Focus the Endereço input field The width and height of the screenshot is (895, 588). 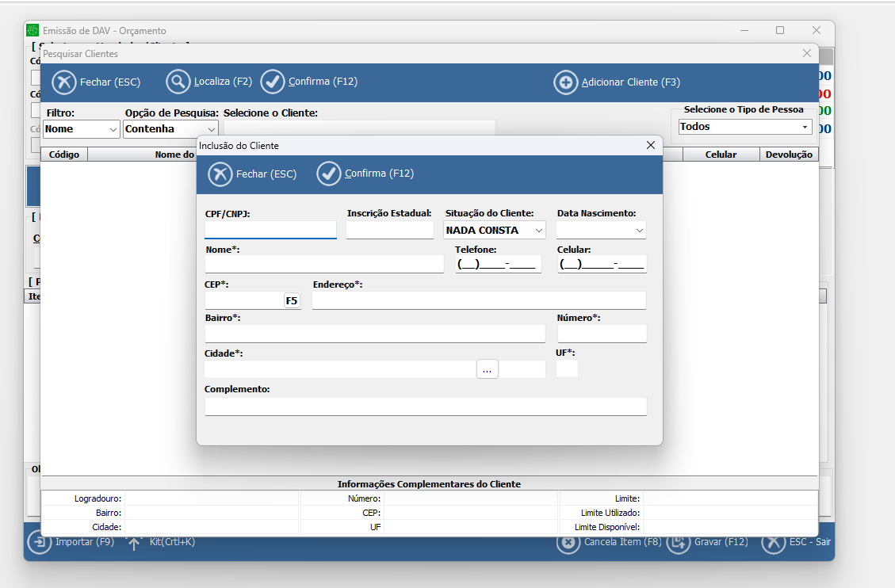[x=479, y=300]
